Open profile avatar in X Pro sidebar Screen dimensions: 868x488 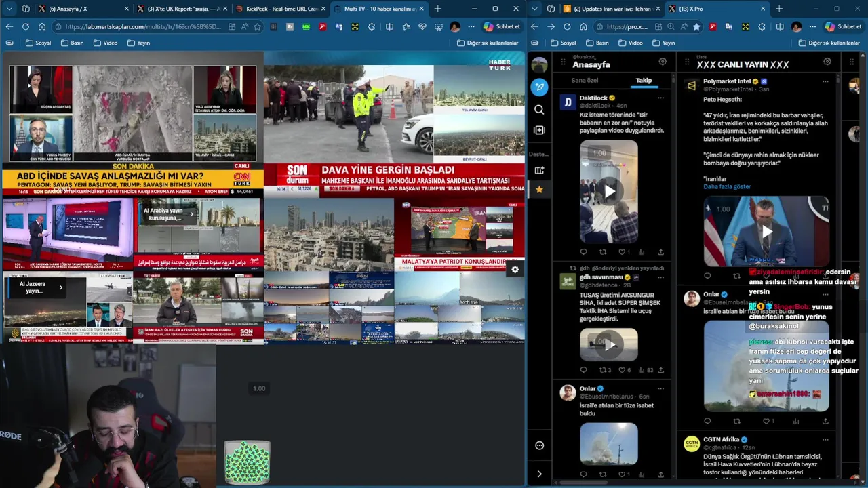click(539, 65)
